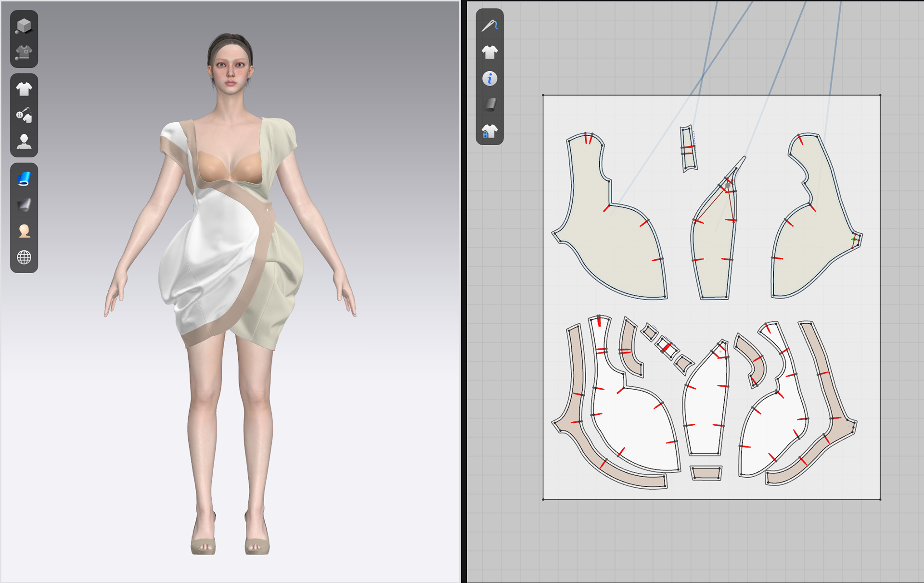This screenshot has width=924, height=583.
Task: Click the blue rolled fabric icon
Action: (x=24, y=179)
